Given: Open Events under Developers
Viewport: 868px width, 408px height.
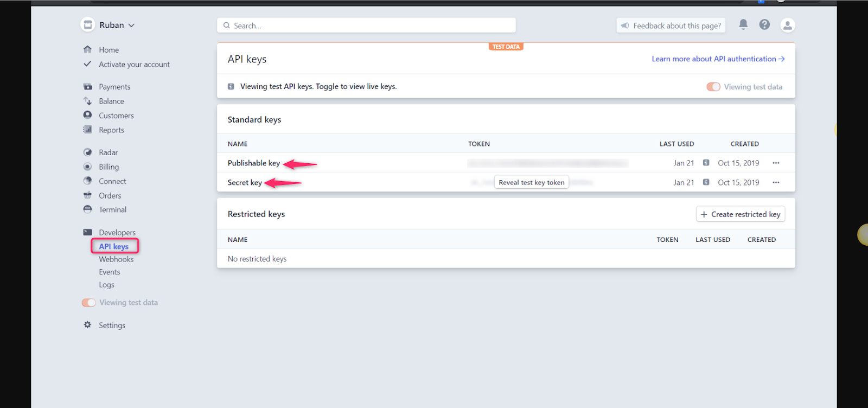Looking at the screenshot, I should click(110, 272).
